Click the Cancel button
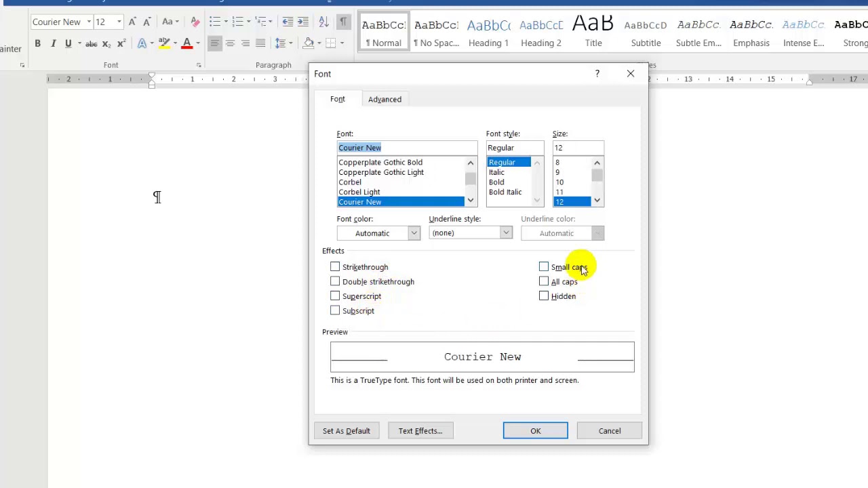Viewport: 868px width, 488px height. pos(610,431)
